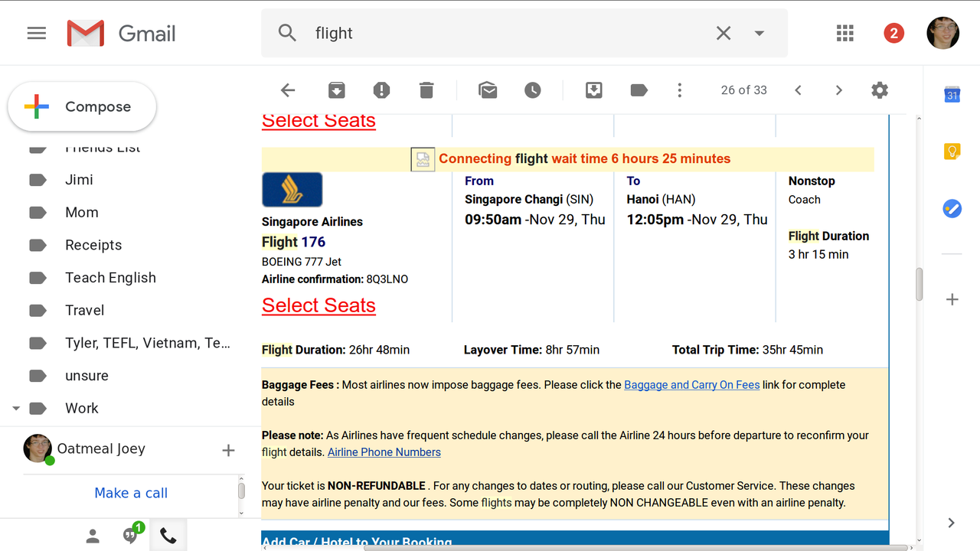
Task: Click the Singapore Airlines logo
Action: [x=292, y=190]
